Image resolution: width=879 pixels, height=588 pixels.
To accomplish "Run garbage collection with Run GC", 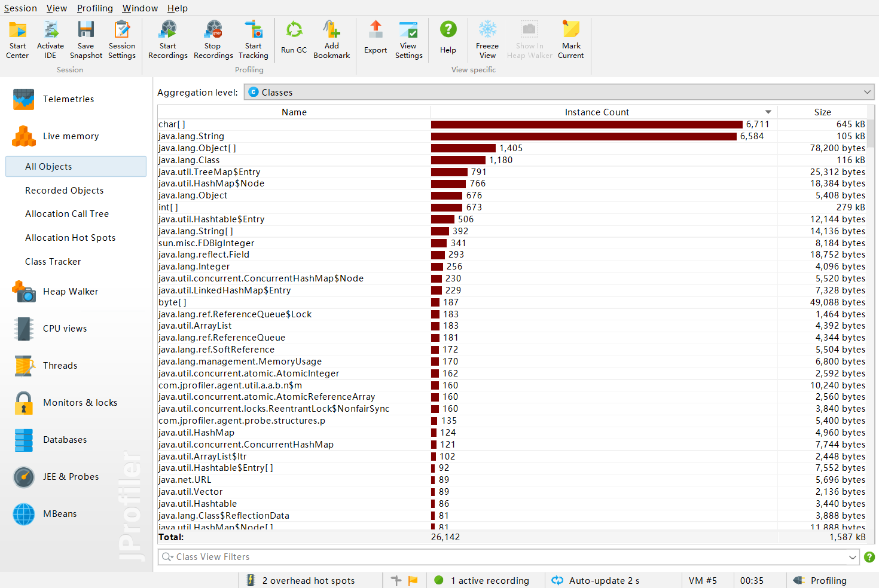I will pyautogui.click(x=294, y=37).
